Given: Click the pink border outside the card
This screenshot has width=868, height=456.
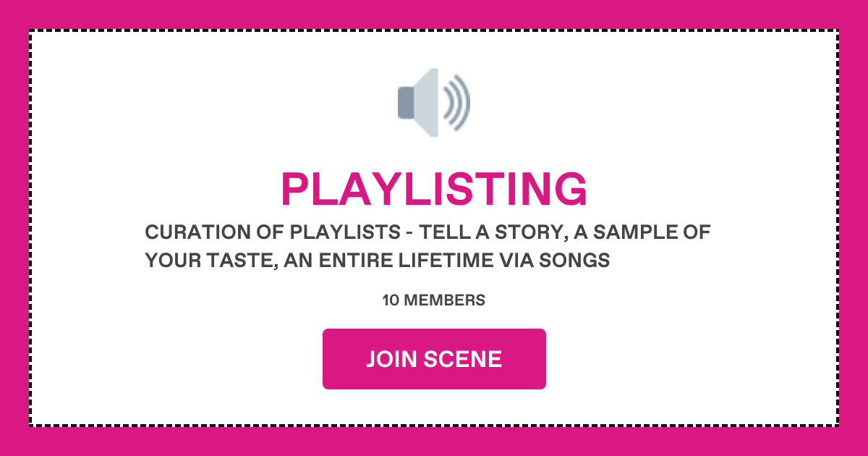Looking at the screenshot, I should point(434,442).
